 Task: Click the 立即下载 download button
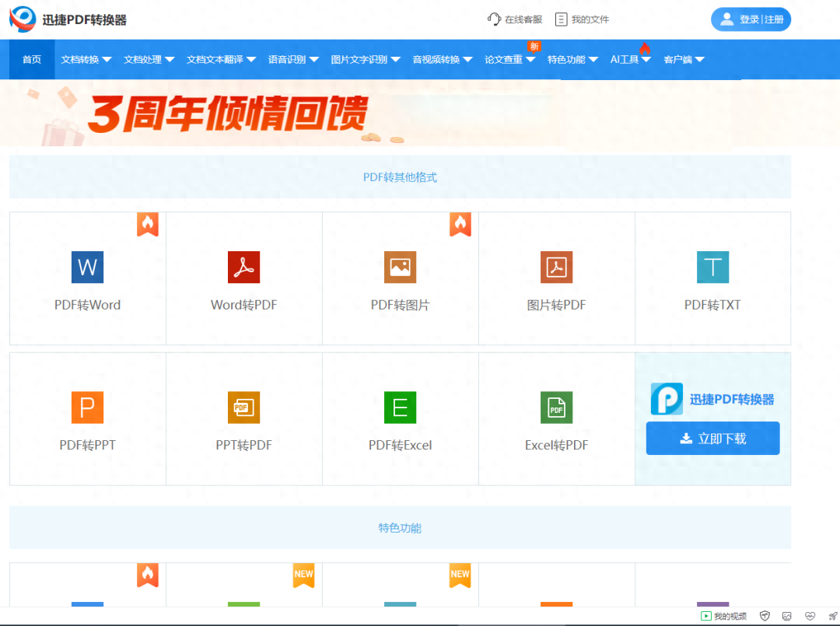coord(712,438)
